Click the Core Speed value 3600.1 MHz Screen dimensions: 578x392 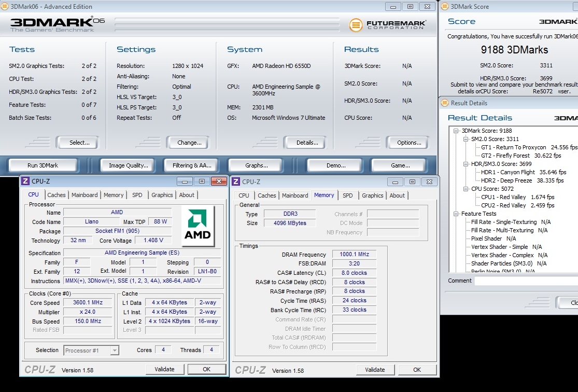pos(88,302)
